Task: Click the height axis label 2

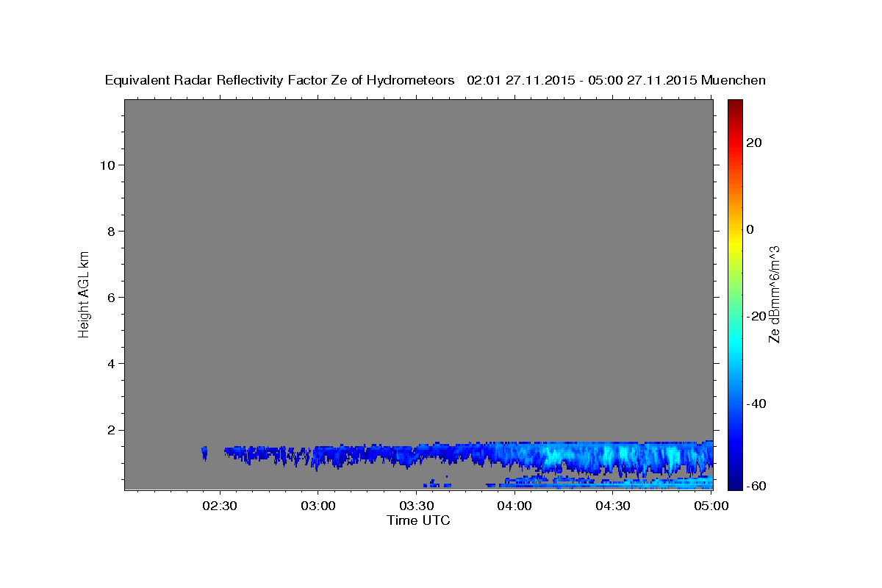Action: pyautogui.click(x=110, y=430)
